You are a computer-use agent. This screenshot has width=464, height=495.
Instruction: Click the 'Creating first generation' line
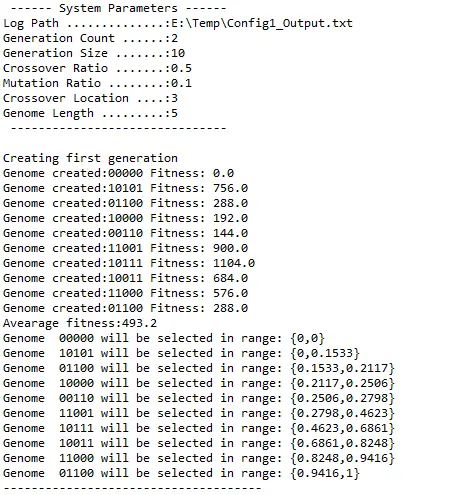coord(90,158)
